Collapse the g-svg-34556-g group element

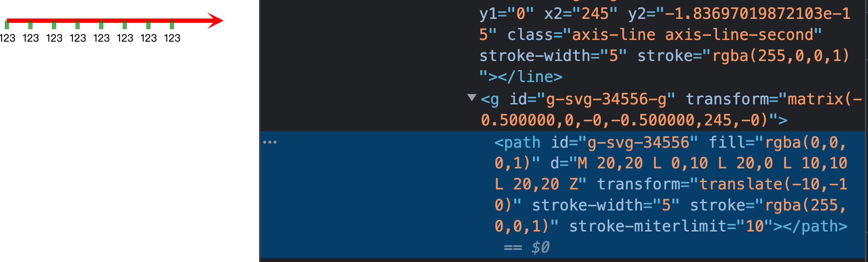pyautogui.click(x=472, y=98)
